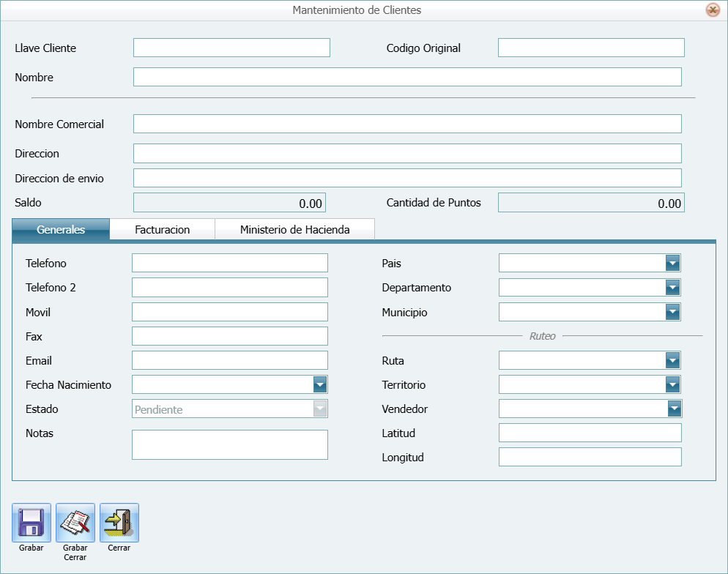Click the Notas text area
Viewport: 728px width, 574px height.
click(x=229, y=444)
